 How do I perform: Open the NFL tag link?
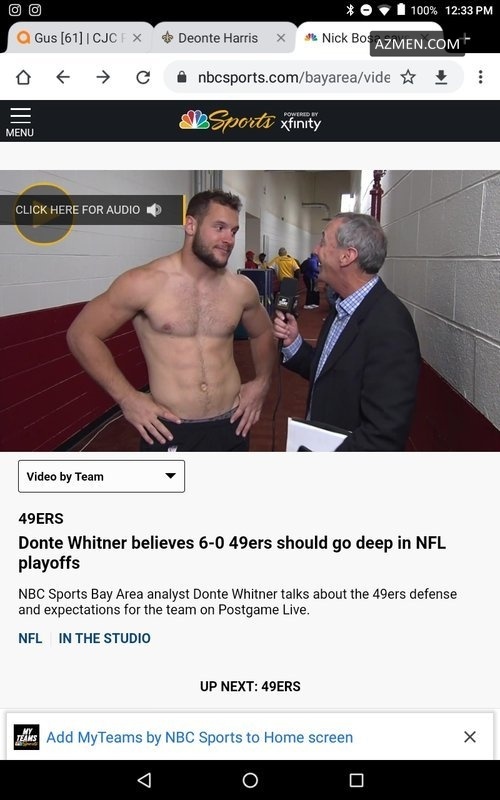[x=30, y=638]
